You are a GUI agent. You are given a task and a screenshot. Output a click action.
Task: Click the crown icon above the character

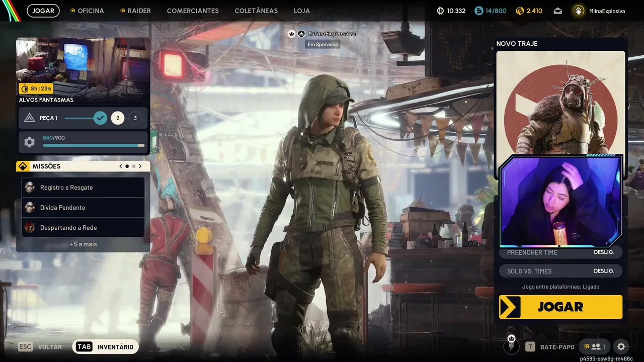pos(291,34)
